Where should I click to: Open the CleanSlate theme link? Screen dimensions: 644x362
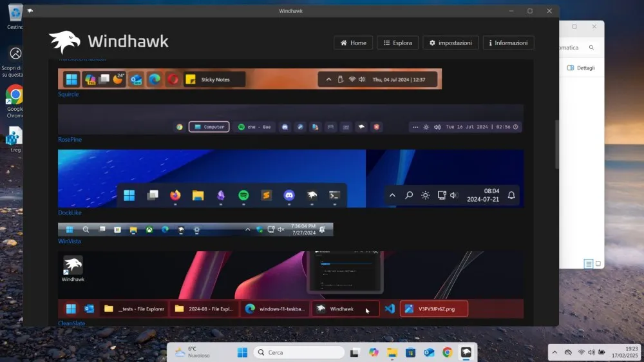(71, 323)
